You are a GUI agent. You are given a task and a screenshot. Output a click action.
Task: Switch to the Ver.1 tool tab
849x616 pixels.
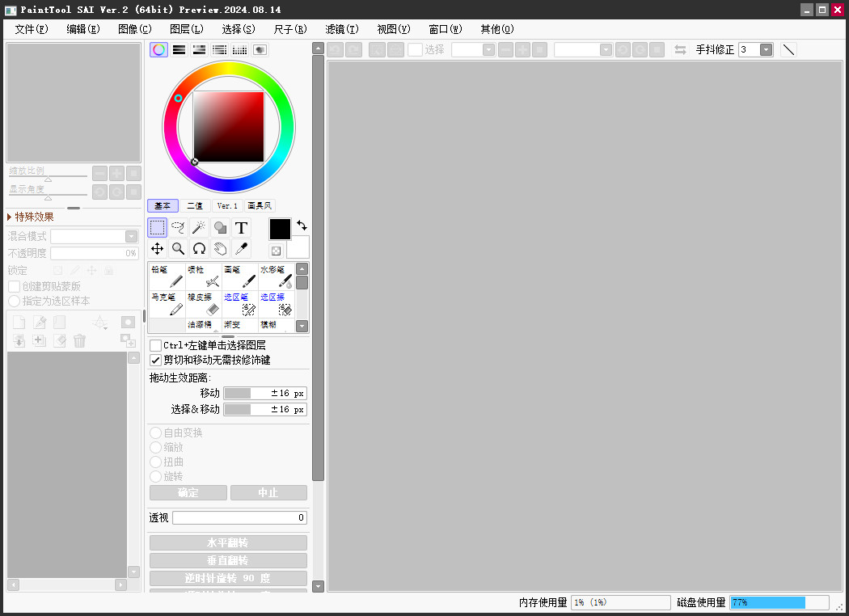click(227, 205)
